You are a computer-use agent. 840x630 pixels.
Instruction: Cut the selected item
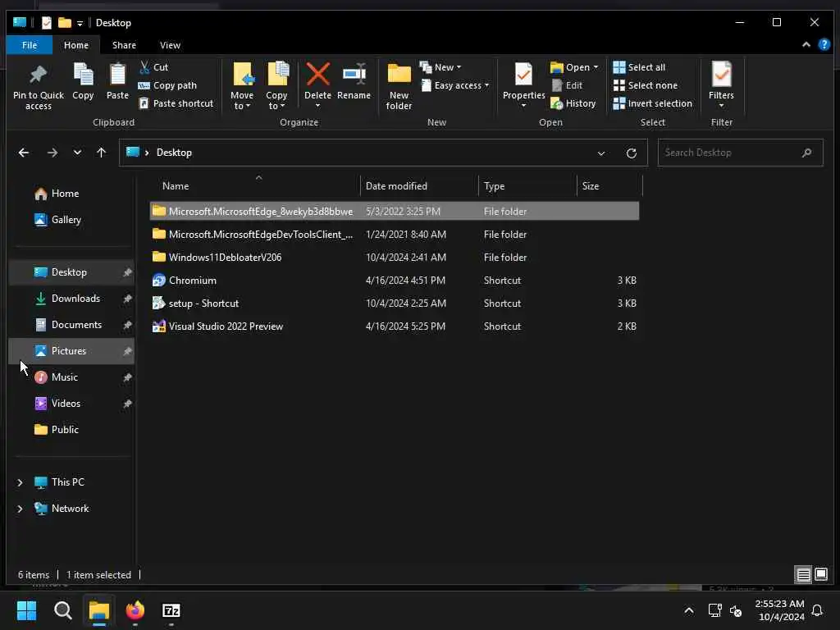click(x=153, y=67)
